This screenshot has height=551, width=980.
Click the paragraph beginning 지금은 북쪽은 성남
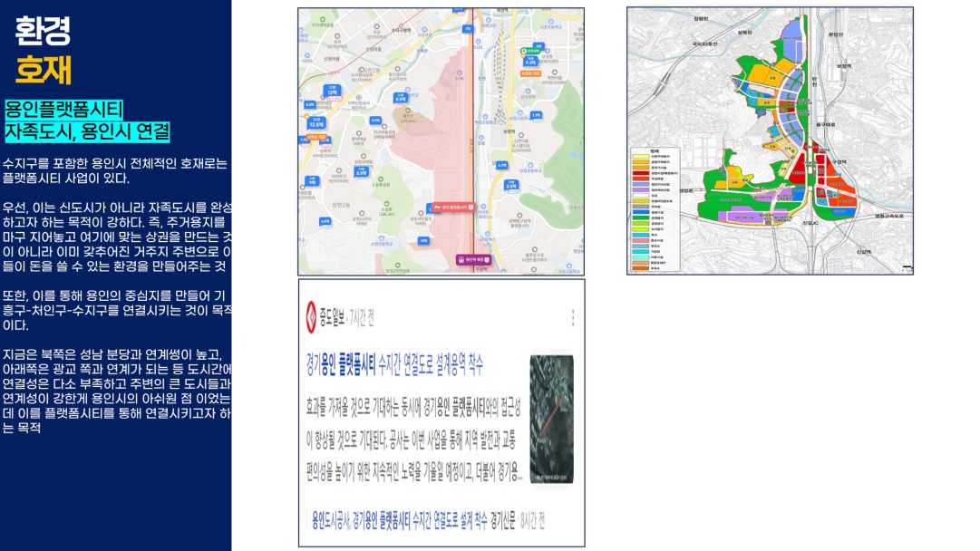tap(116, 391)
